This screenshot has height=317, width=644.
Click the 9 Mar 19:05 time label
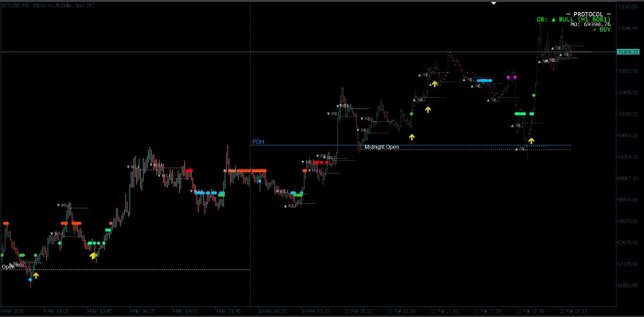(x=185, y=311)
